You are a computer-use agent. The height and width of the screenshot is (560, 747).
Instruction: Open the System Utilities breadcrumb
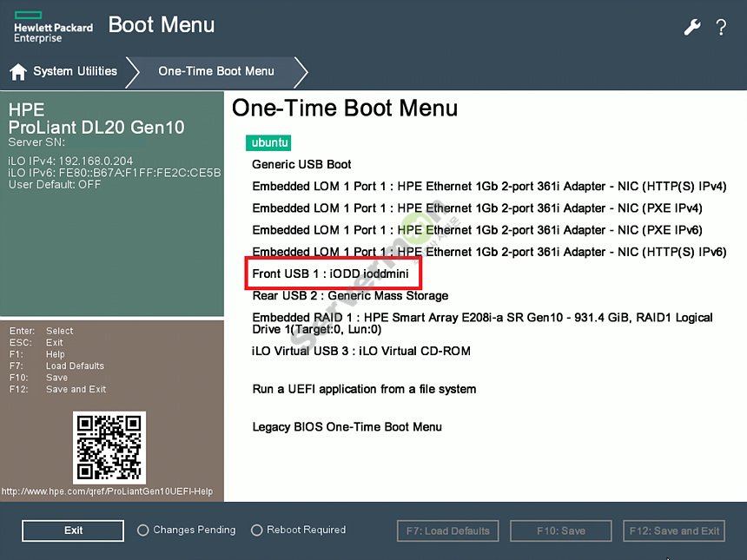coord(75,71)
